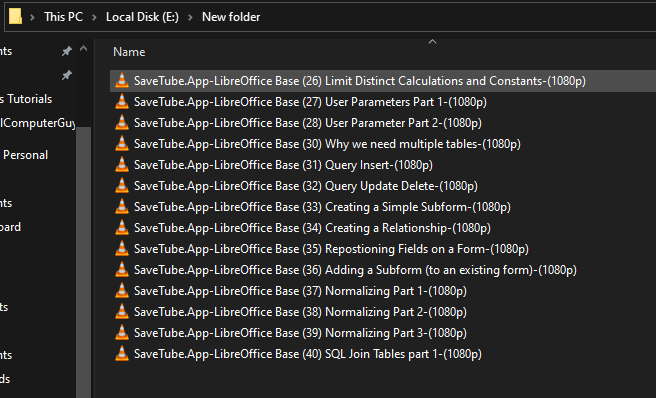Screen dimensions: 656x398
Task: Select Normalizing Part 3 file name
Action: (x=300, y=333)
